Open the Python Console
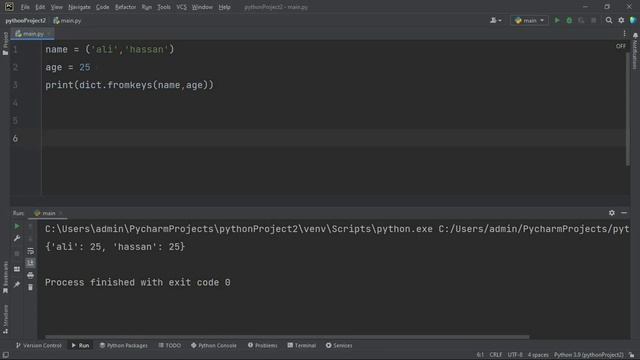 point(213,345)
